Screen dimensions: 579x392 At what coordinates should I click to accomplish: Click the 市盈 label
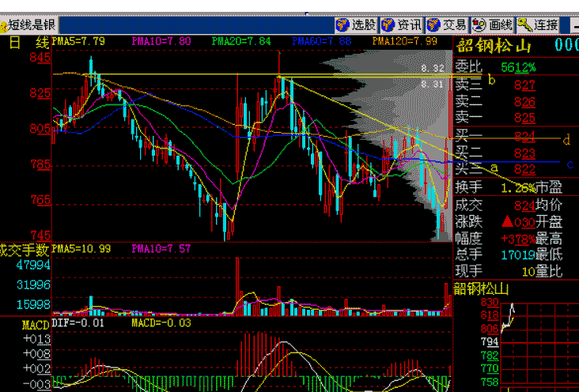tap(549, 187)
